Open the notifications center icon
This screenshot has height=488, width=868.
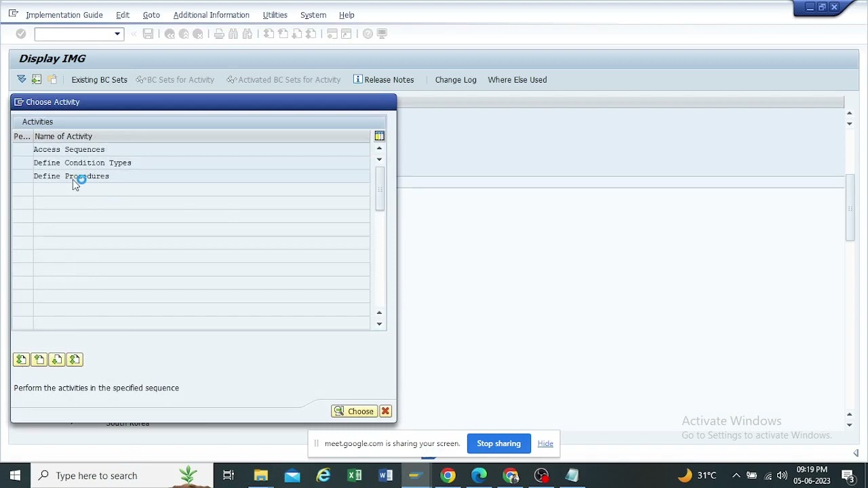pos(848,475)
